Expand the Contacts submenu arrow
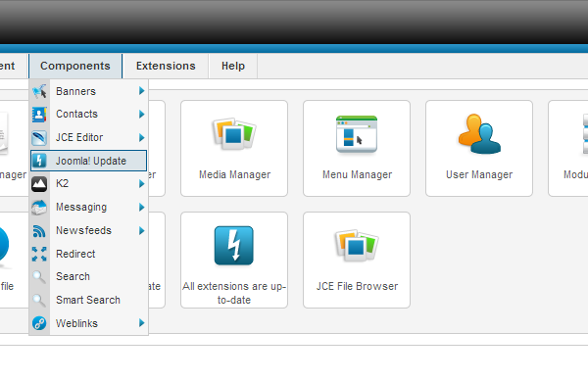Viewport: 588px width, 381px height. coord(141,114)
